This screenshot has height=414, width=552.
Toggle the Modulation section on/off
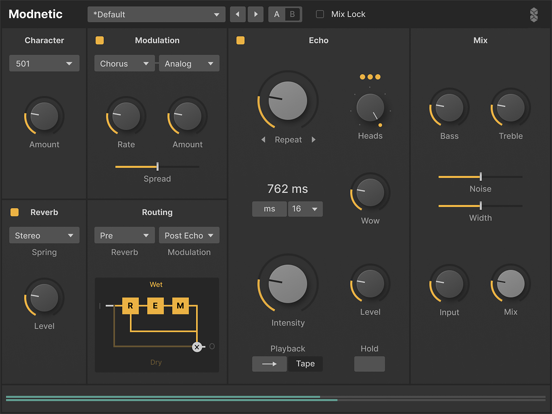pos(100,40)
